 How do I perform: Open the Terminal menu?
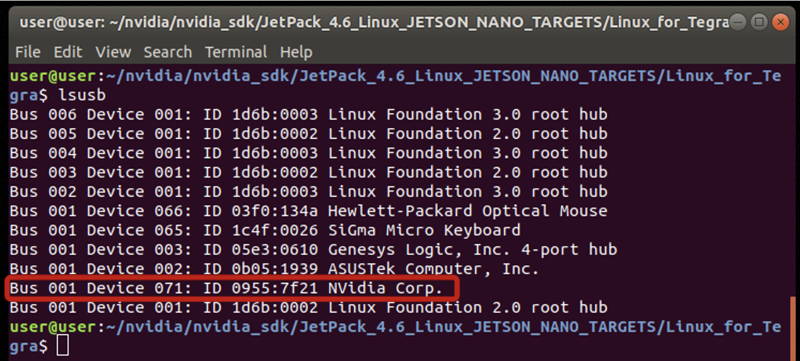pyautogui.click(x=236, y=52)
